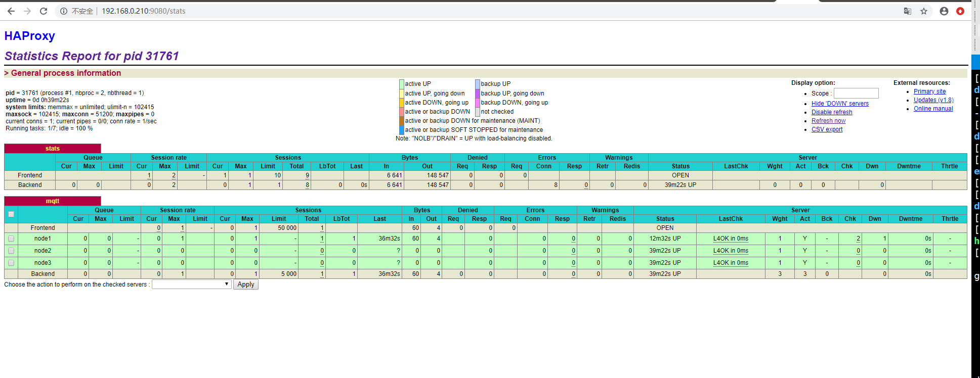Open the Online manual link
Viewport: 980px width, 378px height.
pos(933,109)
